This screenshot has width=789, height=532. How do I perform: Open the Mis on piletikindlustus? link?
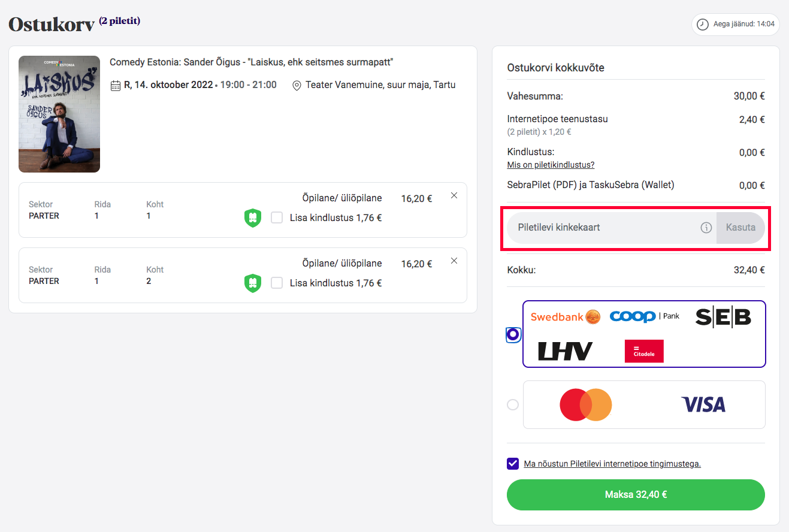pyautogui.click(x=551, y=165)
